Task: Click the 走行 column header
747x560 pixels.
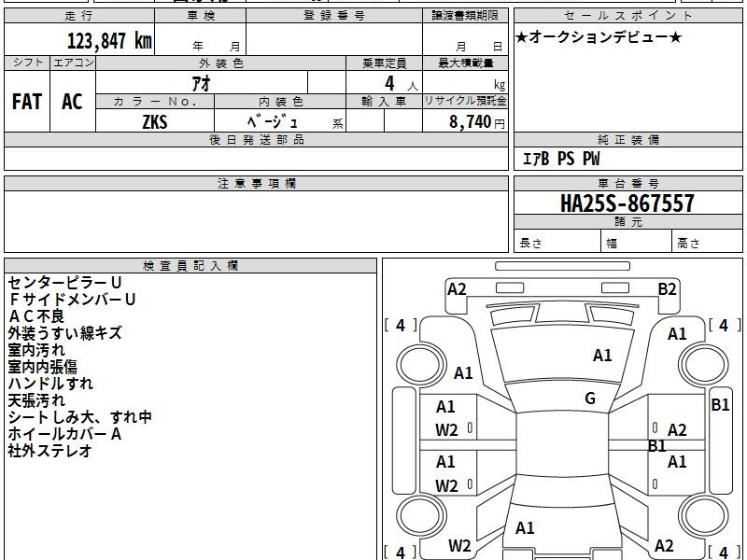Action: tap(79, 16)
